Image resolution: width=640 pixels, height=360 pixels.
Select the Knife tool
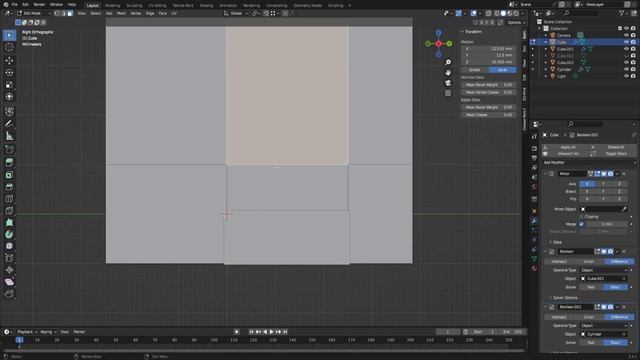9,211
